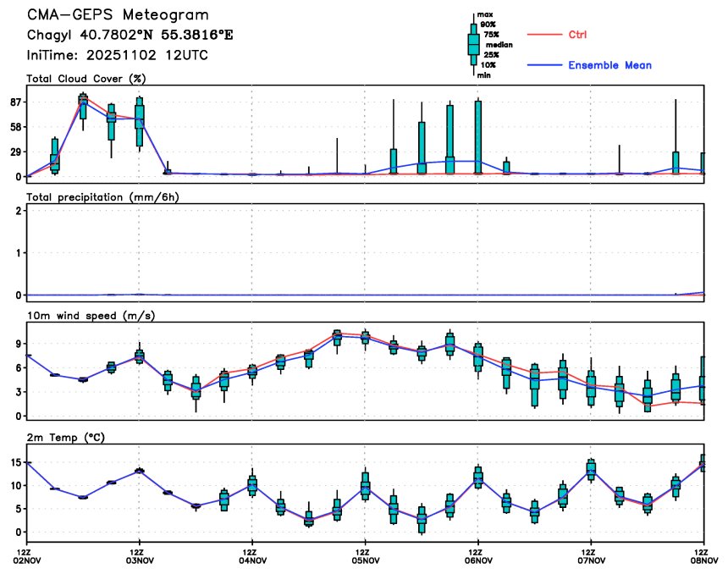
Task: Click the 'max' legend label
Action: (x=485, y=15)
